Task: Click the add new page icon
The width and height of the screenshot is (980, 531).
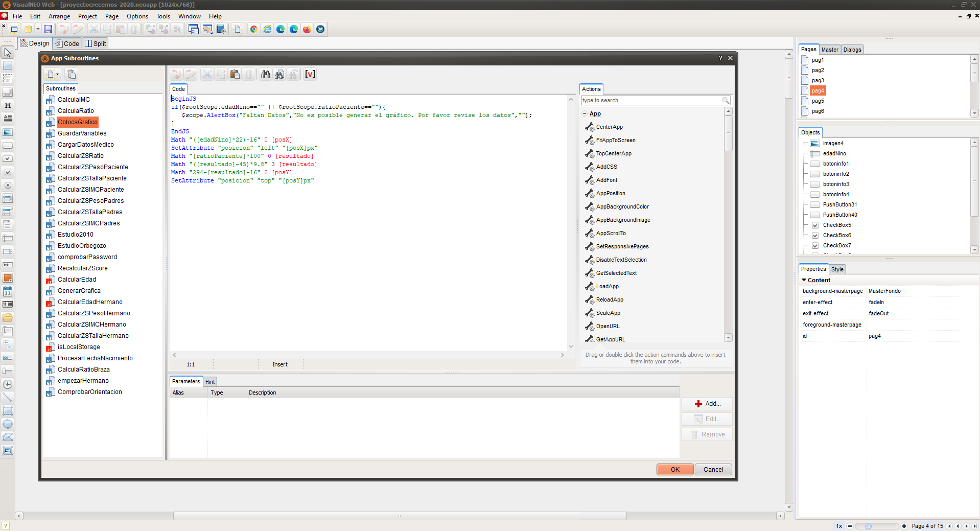Action: [238, 29]
